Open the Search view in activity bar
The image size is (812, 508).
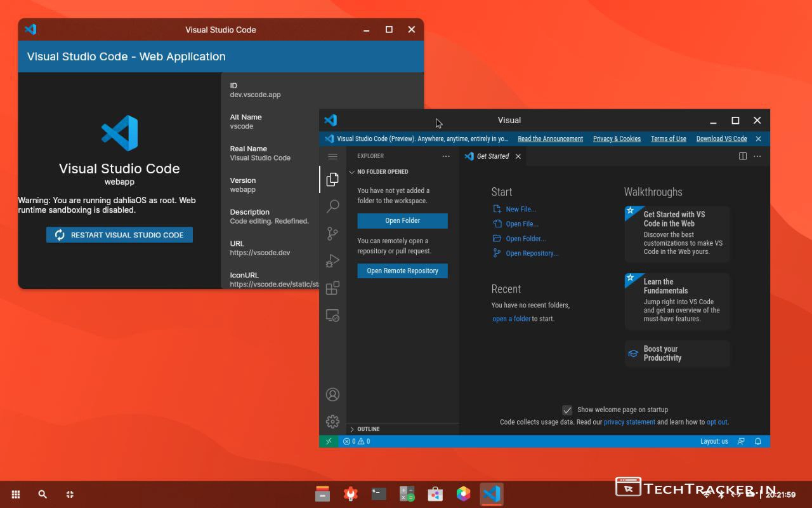pos(332,206)
